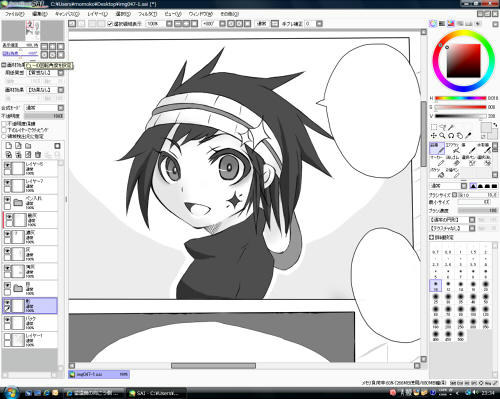Image resolution: width=500 pixels, height=399 pixels.
Task: Select the magic wand tool
Action: (x=451, y=127)
